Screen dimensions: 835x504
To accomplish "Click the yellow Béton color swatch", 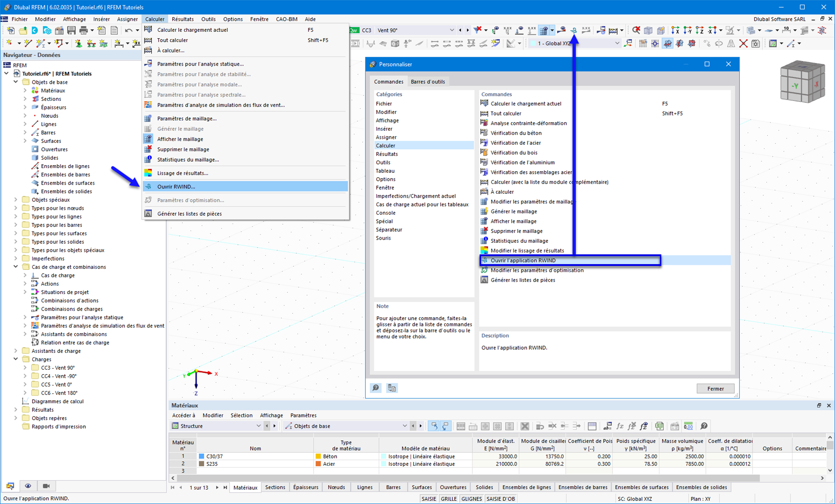I will click(318, 456).
